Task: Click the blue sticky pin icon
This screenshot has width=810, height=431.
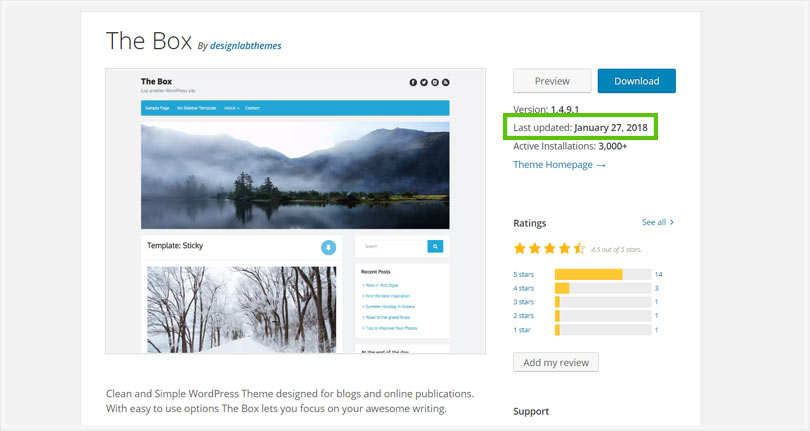Action: [x=328, y=248]
